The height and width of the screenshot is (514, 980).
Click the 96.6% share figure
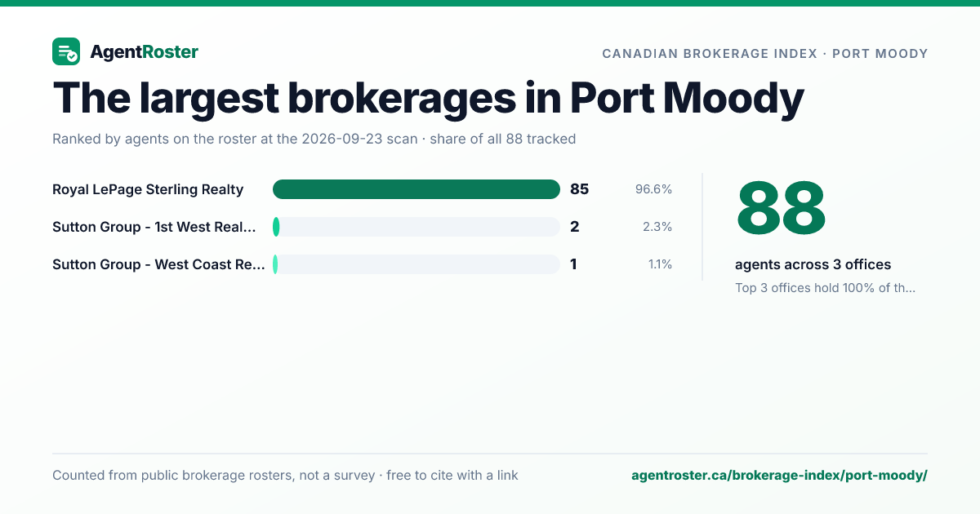tap(653, 189)
